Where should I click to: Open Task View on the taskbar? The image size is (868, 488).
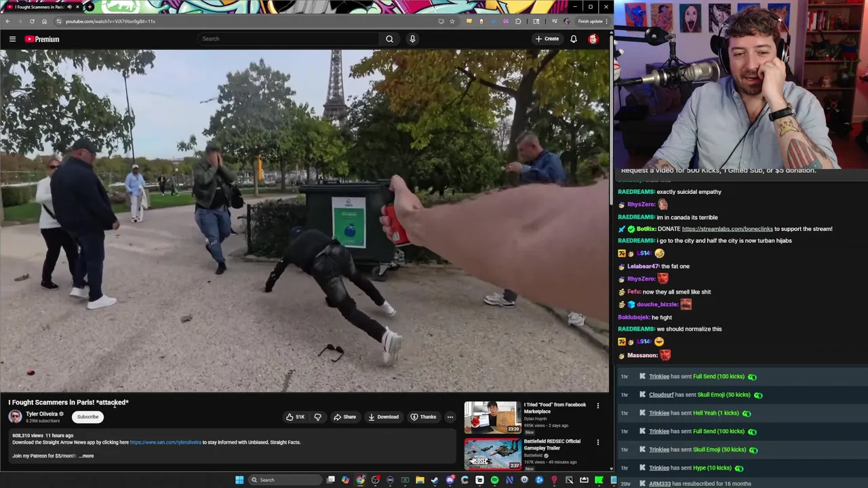330,480
